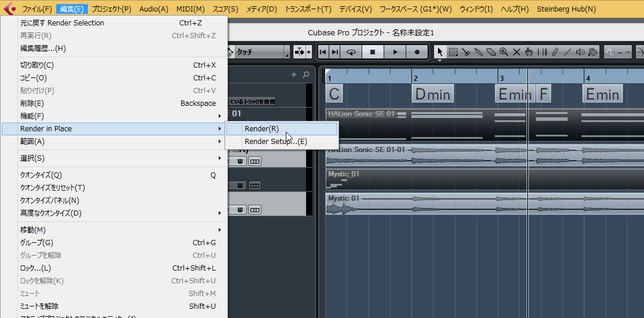Image resolution: width=644 pixels, height=318 pixels.
Task: Expand the Render in Place submenu
Action: pyautogui.click(x=115, y=129)
